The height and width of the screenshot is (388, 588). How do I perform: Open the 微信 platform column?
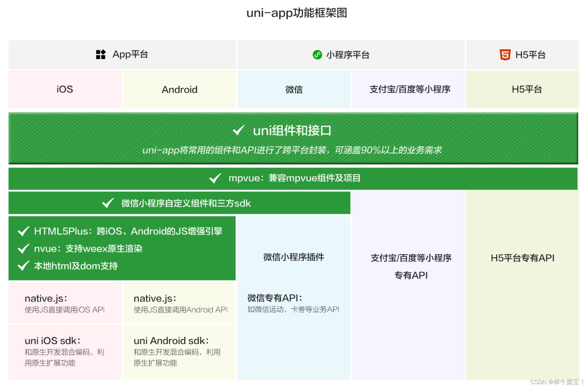point(293,89)
